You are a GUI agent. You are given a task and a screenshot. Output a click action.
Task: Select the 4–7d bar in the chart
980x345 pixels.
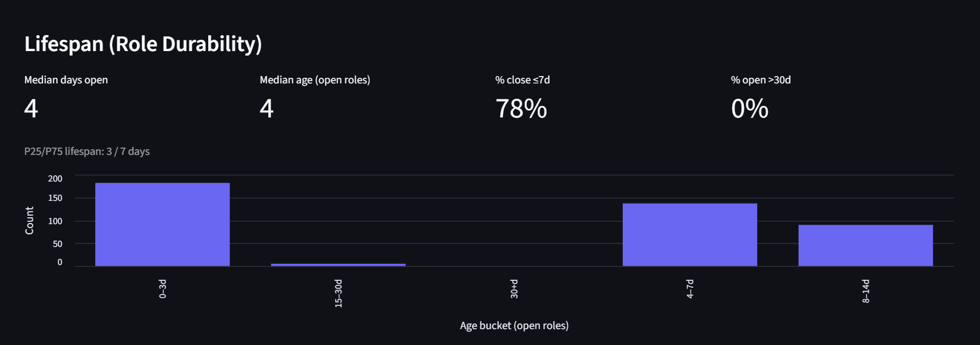690,234
